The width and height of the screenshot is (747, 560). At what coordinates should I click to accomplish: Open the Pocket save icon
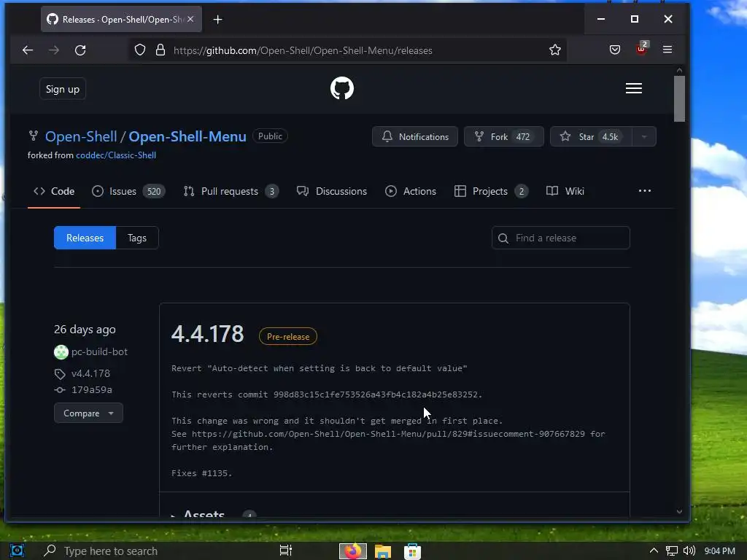tap(614, 50)
